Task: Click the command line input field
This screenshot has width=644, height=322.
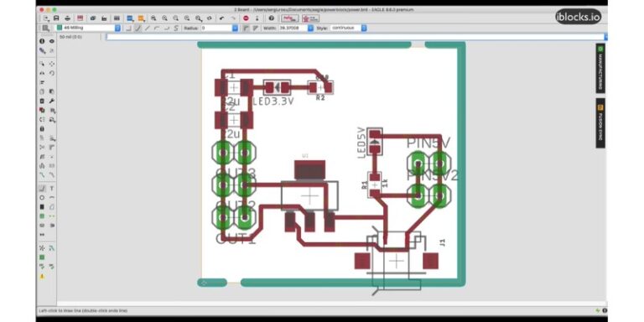Action: tap(355, 37)
